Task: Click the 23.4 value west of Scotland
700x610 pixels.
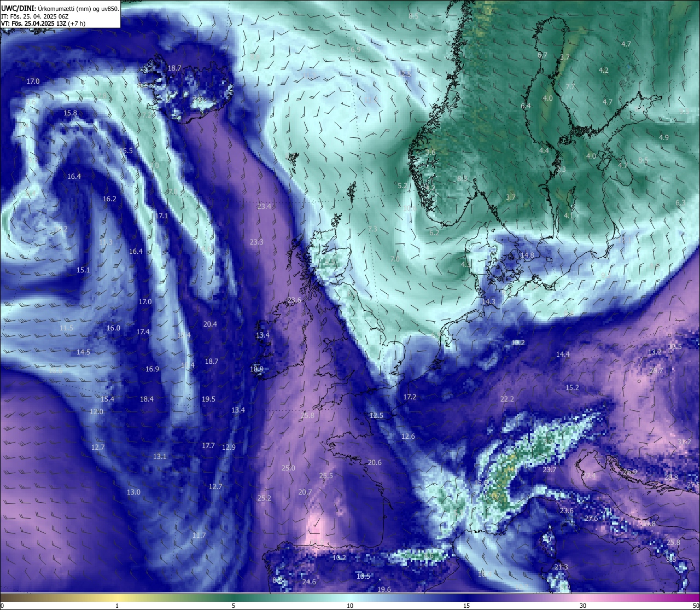Action: [264, 206]
